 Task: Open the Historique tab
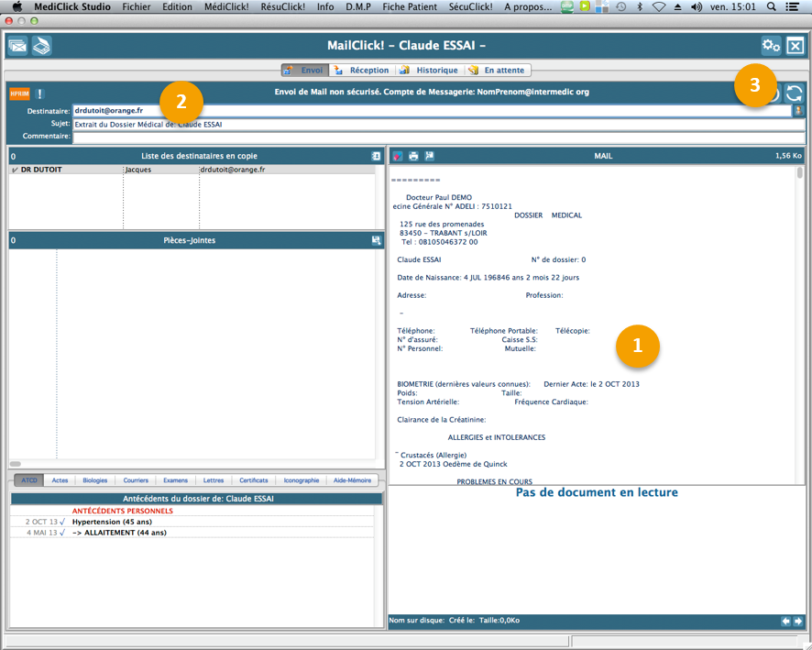[429, 70]
